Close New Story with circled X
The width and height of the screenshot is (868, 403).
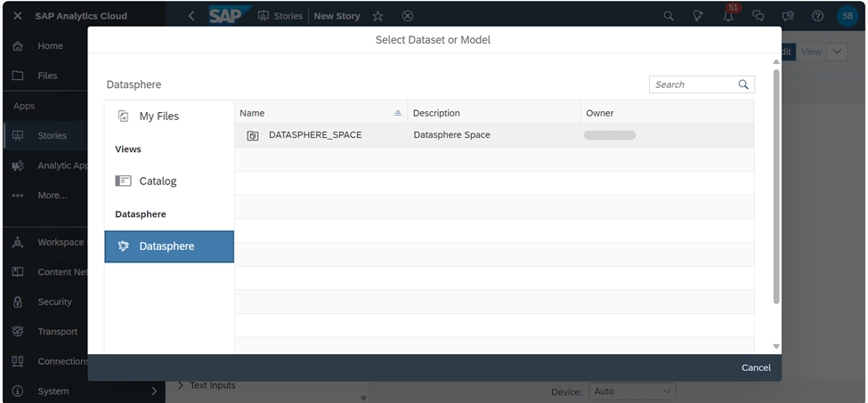408,16
